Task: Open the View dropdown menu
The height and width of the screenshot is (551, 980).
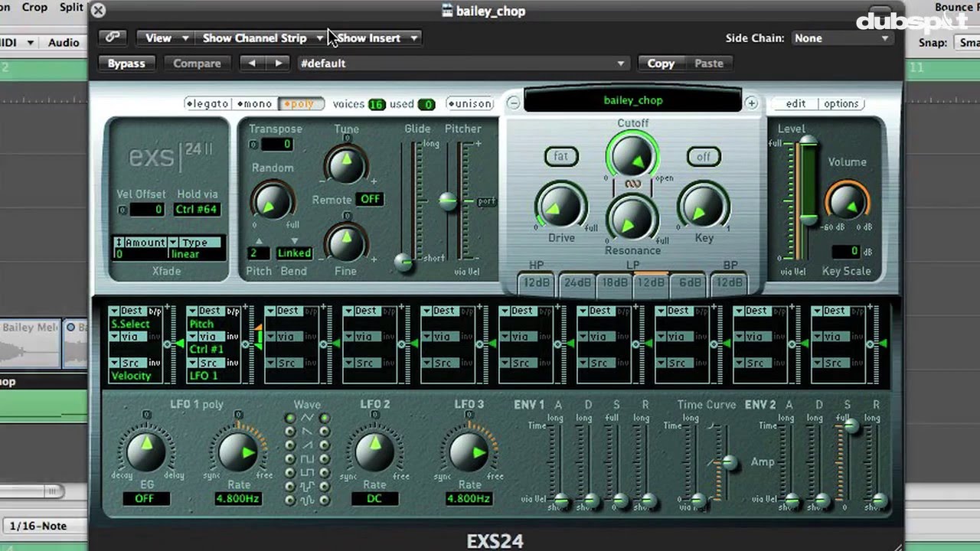Action: point(167,37)
